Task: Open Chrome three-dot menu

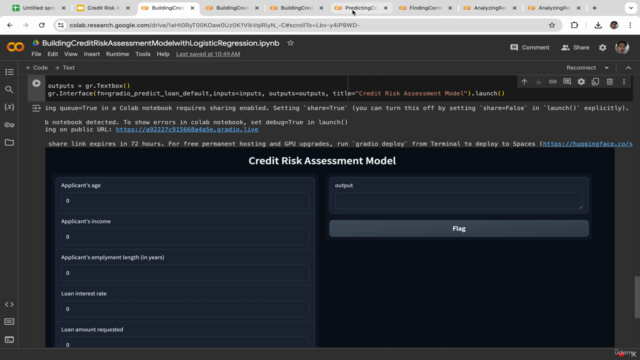Action: (630, 25)
